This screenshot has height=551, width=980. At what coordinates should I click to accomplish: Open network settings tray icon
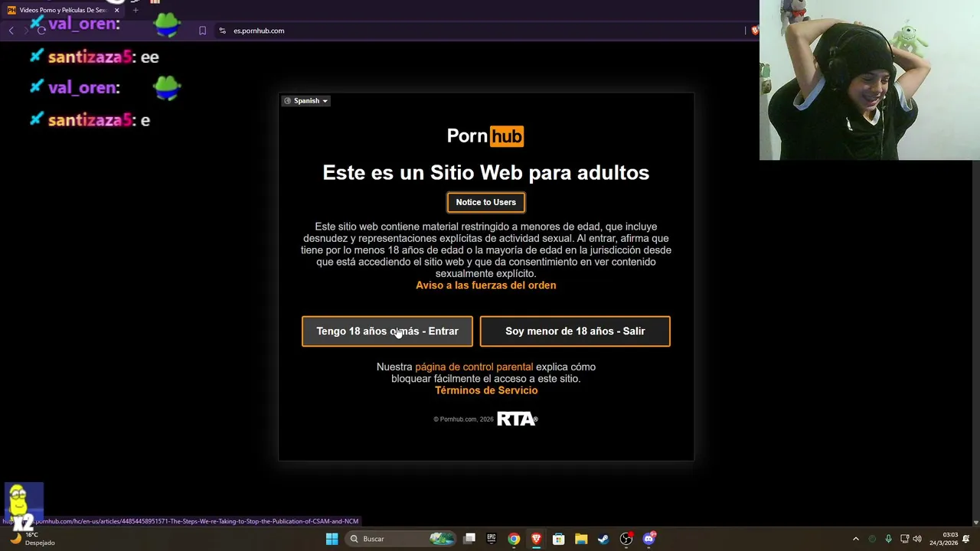pyautogui.click(x=904, y=539)
